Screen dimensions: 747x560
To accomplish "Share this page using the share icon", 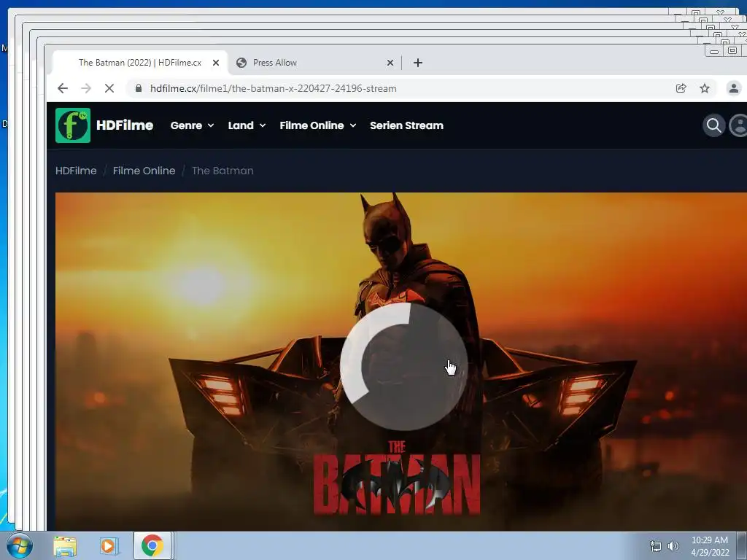I will (681, 88).
